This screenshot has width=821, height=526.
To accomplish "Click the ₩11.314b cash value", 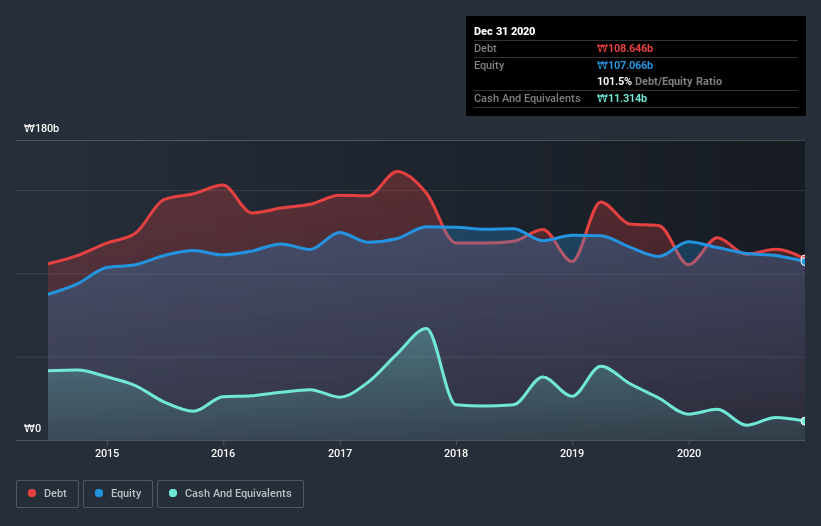I will (622, 98).
